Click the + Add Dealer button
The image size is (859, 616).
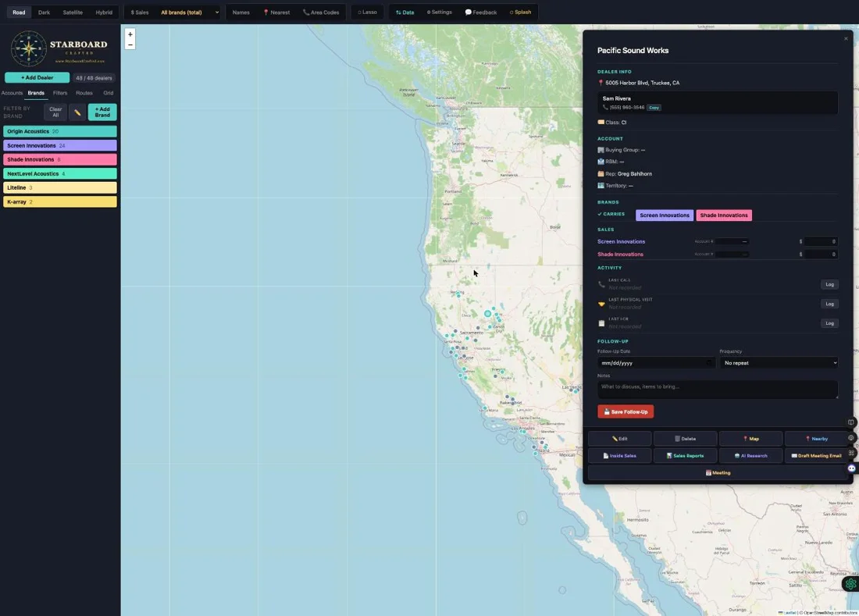(x=37, y=78)
